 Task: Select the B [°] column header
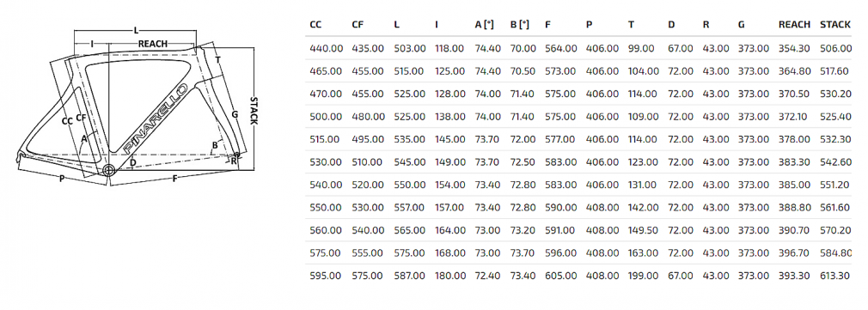pos(520,24)
